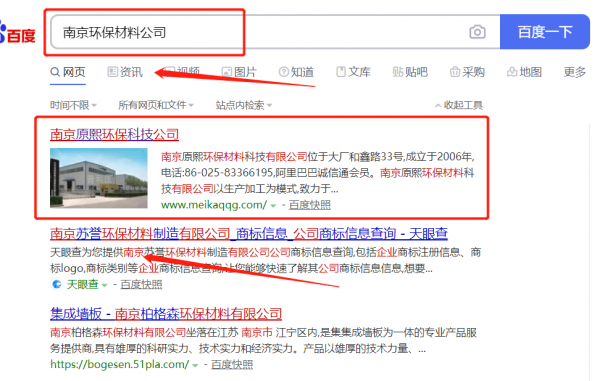The width and height of the screenshot is (600, 381).
Task: Expand the 更多 more menu
Action: pos(575,72)
